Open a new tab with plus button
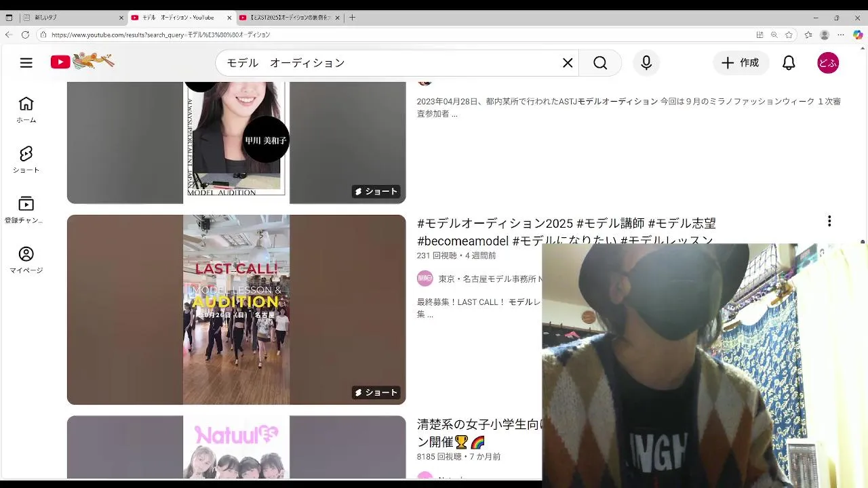The width and height of the screenshot is (868, 488). pyautogui.click(x=352, y=18)
